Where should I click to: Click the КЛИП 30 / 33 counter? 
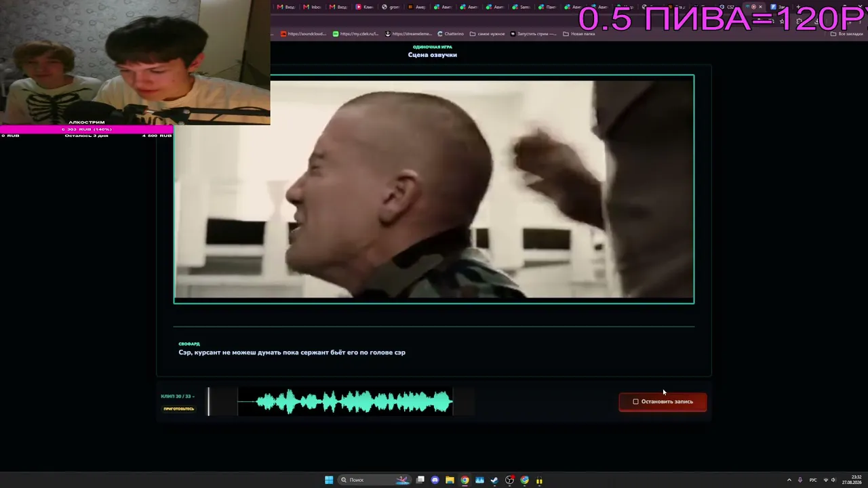pyautogui.click(x=177, y=396)
